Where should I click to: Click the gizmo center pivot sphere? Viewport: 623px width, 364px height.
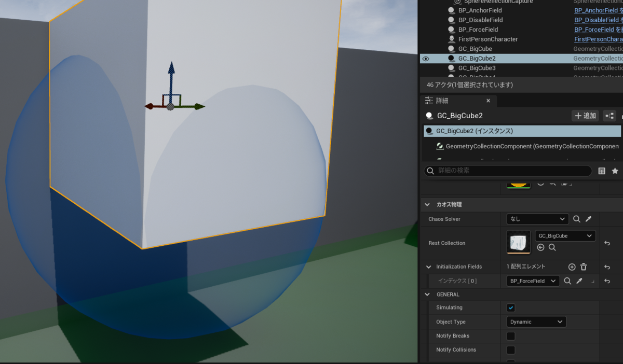click(x=170, y=106)
